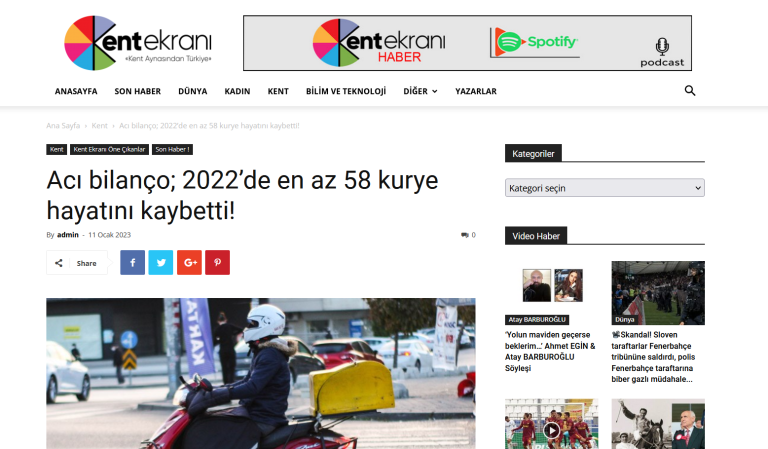Open SON HABER menu item
Viewport: 768px width, 449px height.
coord(138,91)
